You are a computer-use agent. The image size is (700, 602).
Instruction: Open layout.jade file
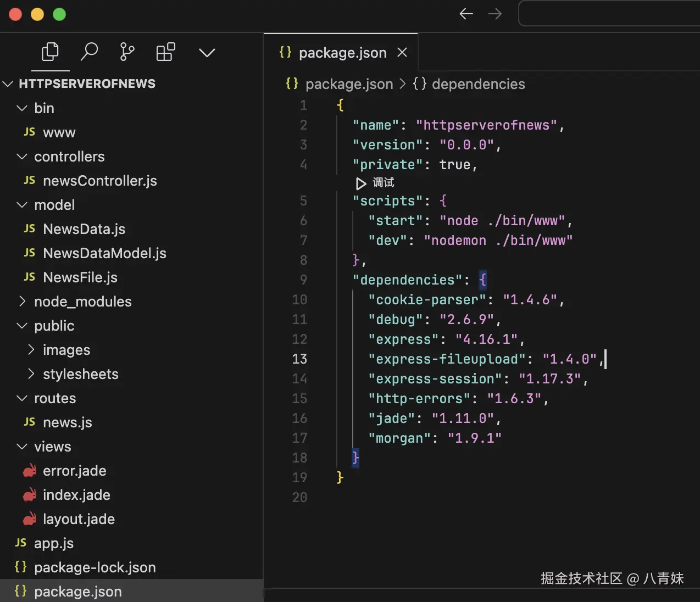[x=79, y=519]
